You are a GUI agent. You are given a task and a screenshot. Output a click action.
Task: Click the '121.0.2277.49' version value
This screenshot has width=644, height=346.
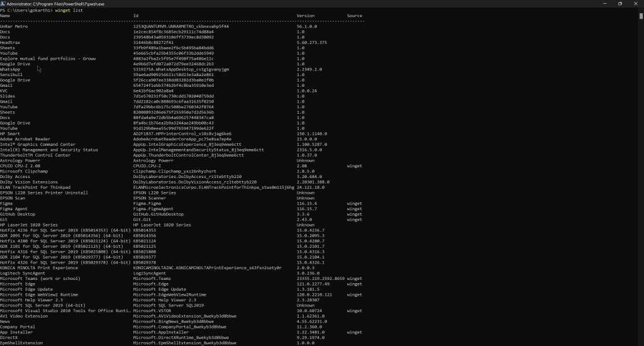313,284
